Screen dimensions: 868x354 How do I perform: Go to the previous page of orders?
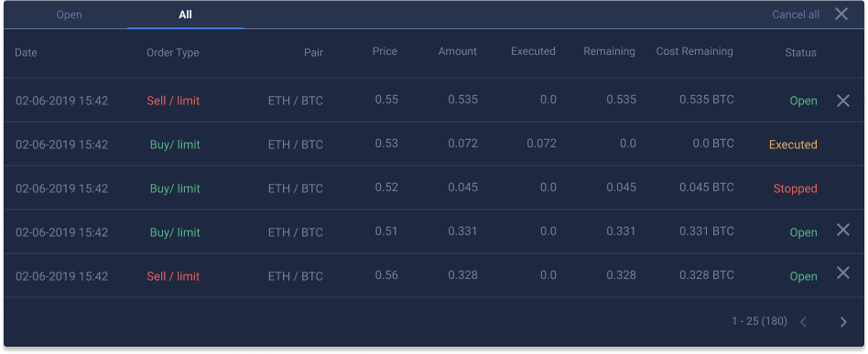tap(803, 322)
